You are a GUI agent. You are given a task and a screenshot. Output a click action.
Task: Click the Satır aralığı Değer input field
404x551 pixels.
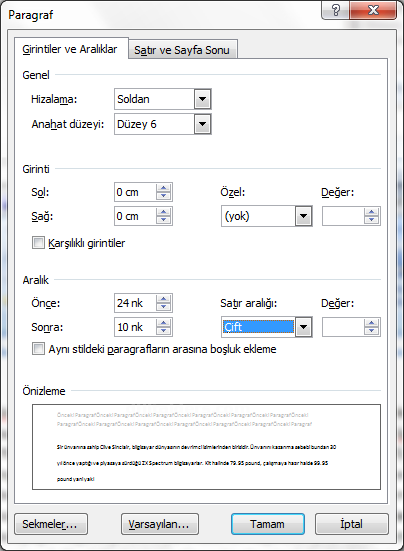343,327
